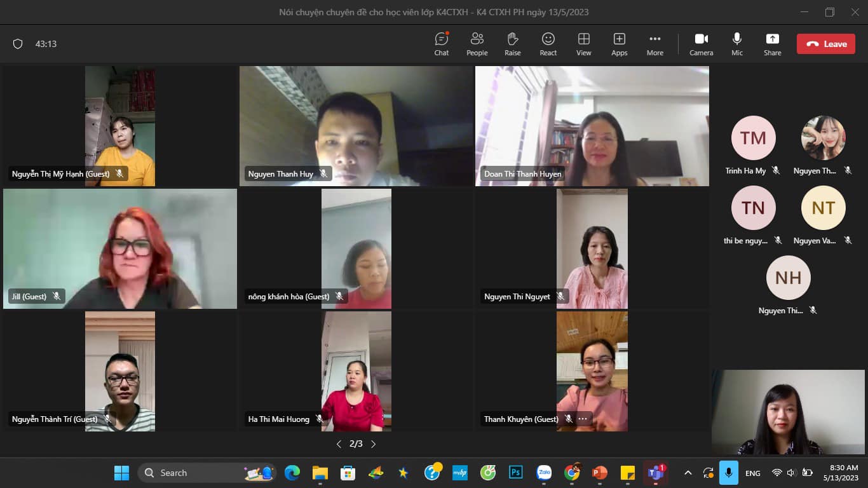
Task: Toggle the Mic mute state
Action: coord(736,44)
